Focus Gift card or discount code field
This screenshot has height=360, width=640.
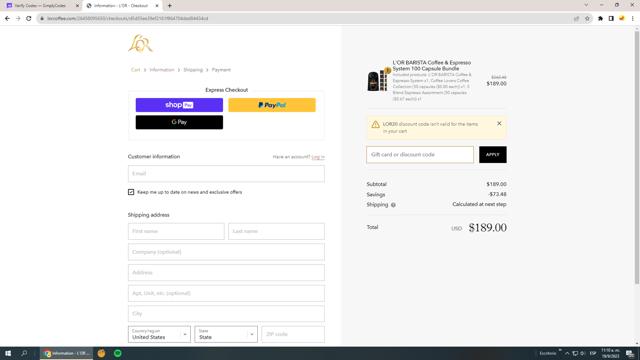(420, 155)
